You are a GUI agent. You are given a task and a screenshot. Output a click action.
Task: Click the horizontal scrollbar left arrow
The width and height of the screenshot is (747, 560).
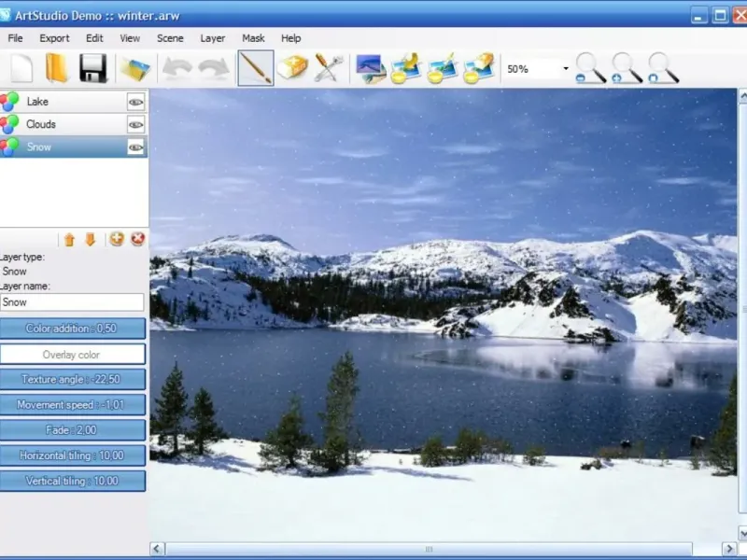click(157, 549)
